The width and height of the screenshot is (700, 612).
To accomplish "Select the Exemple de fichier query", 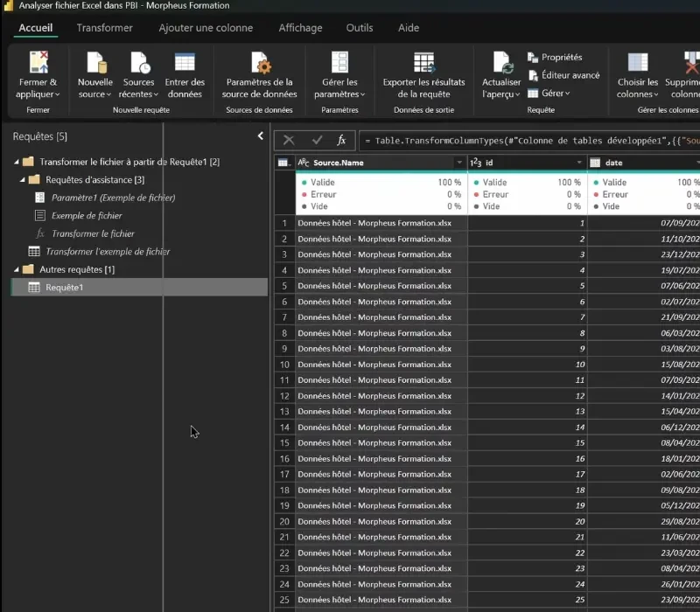I will pyautogui.click(x=87, y=215).
